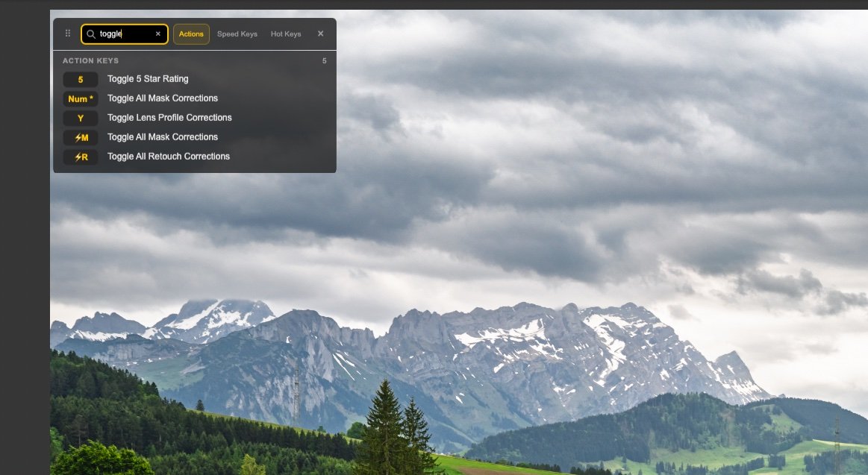Image resolution: width=868 pixels, height=475 pixels.
Task: Close the shortcut search panel
Action: pyautogui.click(x=320, y=34)
